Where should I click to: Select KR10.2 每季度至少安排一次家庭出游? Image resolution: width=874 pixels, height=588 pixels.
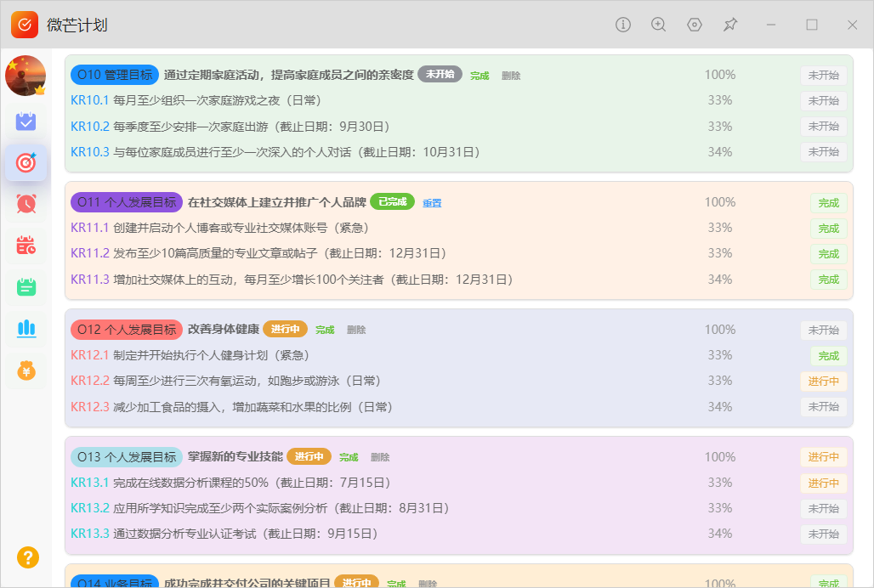(x=230, y=127)
